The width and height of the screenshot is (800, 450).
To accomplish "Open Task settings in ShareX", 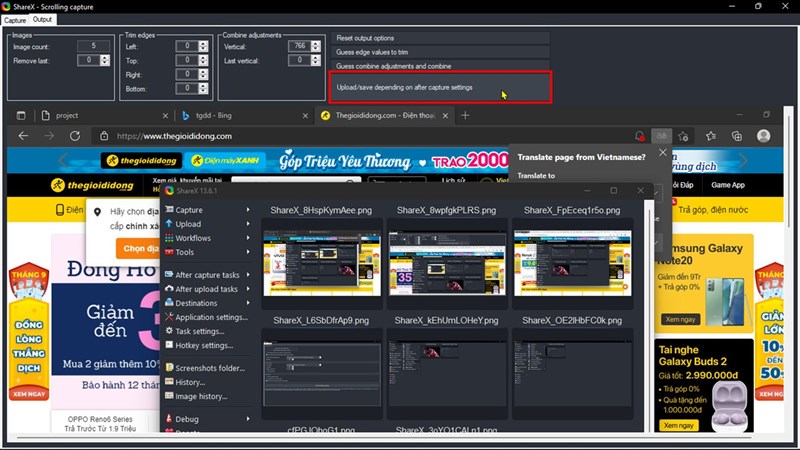I will coord(207,331).
